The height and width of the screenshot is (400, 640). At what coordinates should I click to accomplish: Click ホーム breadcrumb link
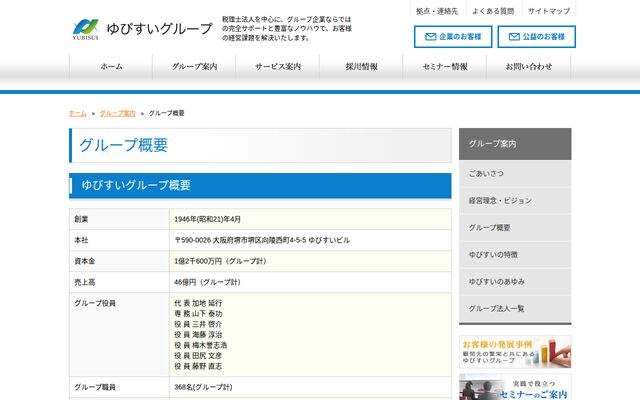(78, 113)
